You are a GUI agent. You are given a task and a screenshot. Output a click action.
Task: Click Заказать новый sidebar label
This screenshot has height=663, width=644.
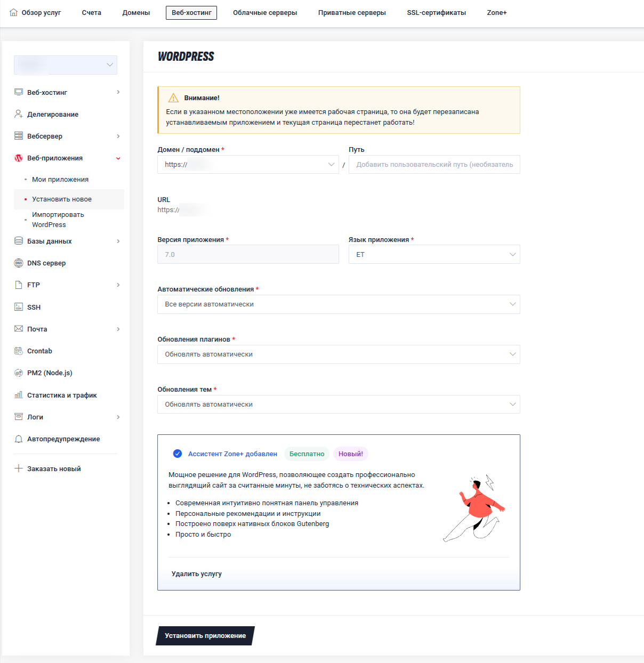pyautogui.click(x=54, y=468)
